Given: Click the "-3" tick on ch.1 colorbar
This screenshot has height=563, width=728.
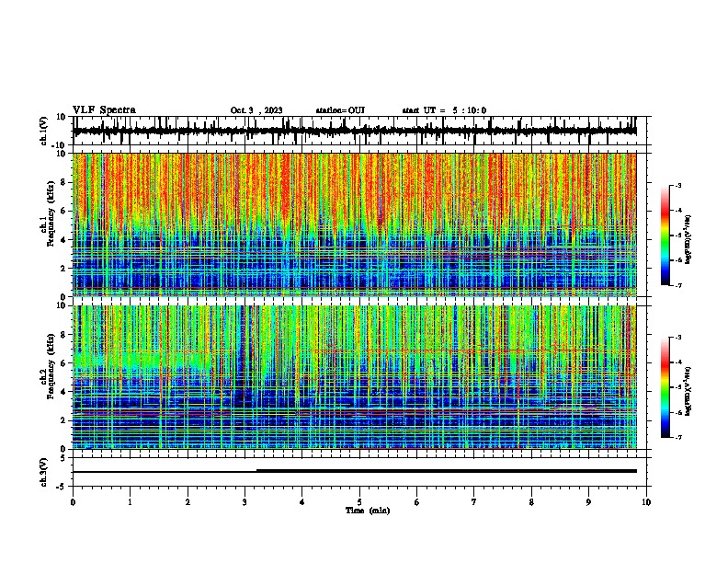Looking at the screenshot, I should point(678,185).
